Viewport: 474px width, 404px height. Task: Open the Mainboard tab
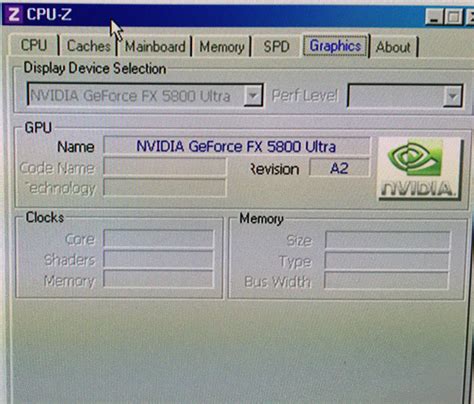click(x=155, y=46)
